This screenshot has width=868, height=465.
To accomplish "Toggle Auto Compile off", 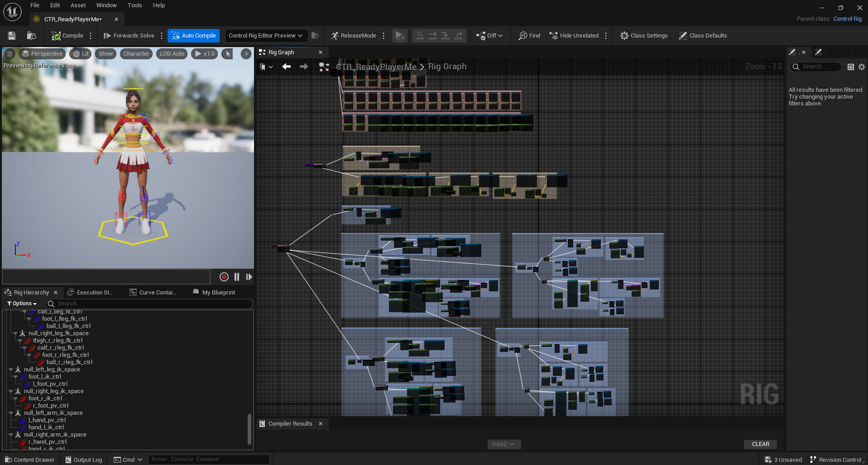I will [x=193, y=35].
